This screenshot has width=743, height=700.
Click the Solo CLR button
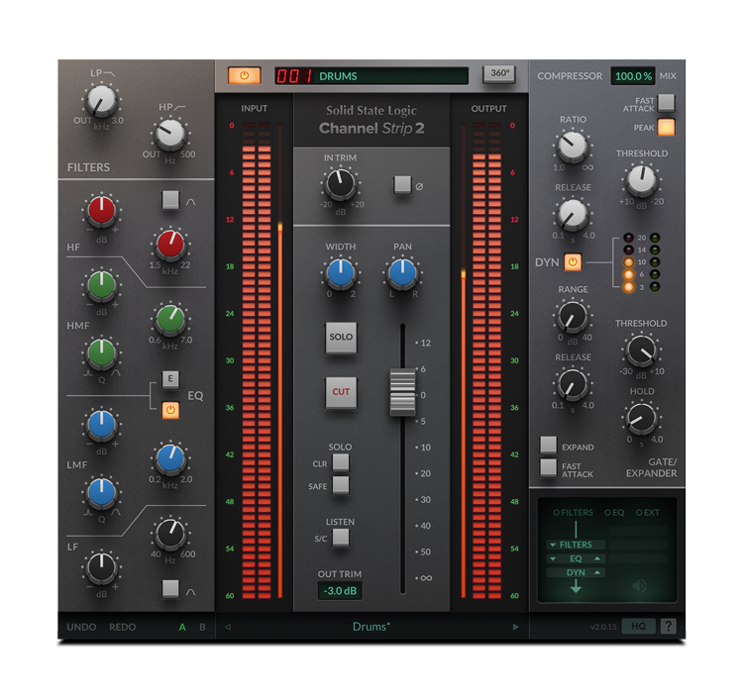pyautogui.click(x=341, y=462)
